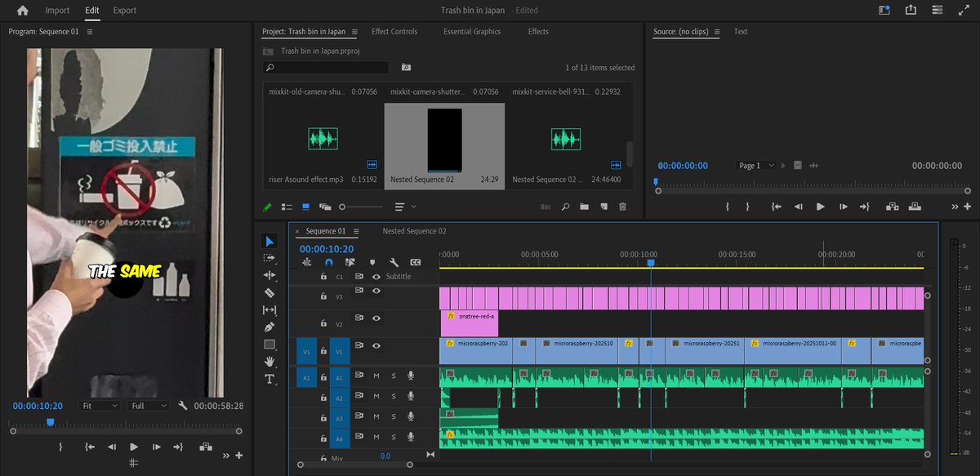Hide track V2 using its eye icon
Screen dimensions: 980x476
coord(376,318)
